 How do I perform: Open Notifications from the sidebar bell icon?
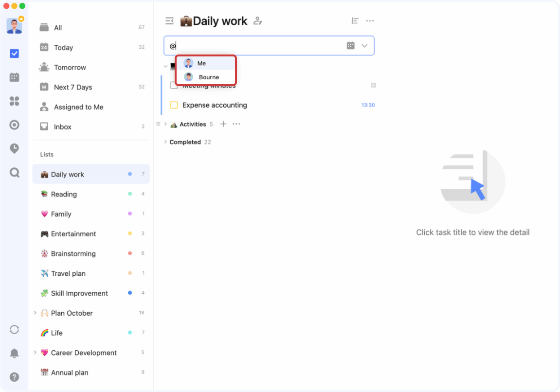tap(15, 353)
